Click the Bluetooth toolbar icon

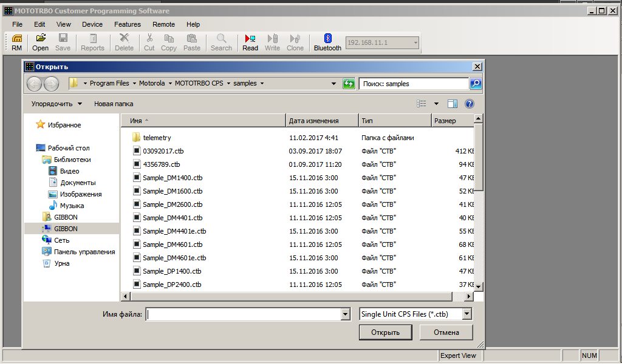[x=327, y=42]
